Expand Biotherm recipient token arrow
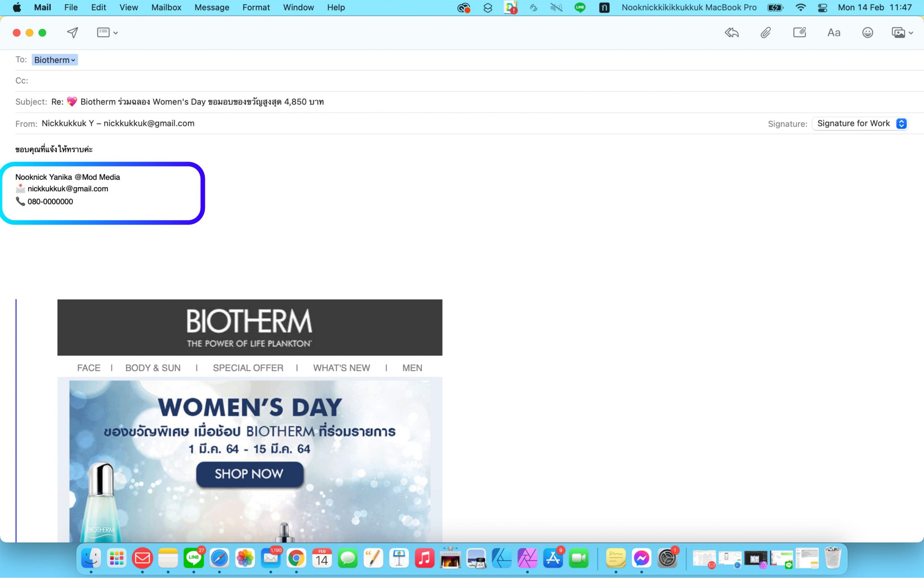 [73, 60]
